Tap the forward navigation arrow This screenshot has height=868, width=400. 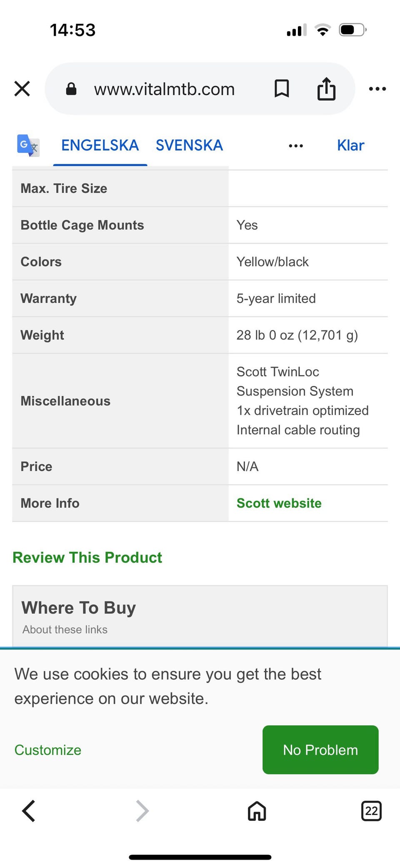click(x=142, y=811)
